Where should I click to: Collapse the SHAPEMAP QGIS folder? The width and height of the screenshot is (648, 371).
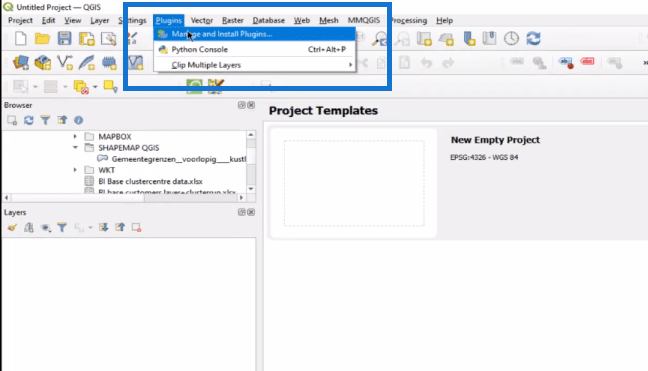[x=75, y=147]
